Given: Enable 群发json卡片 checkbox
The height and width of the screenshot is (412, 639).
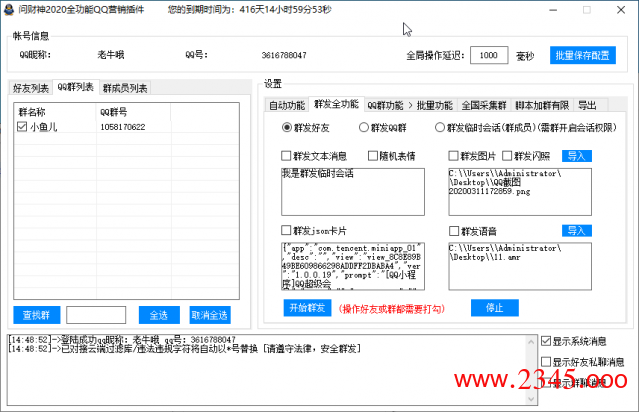Looking at the screenshot, I should pos(286,230).
